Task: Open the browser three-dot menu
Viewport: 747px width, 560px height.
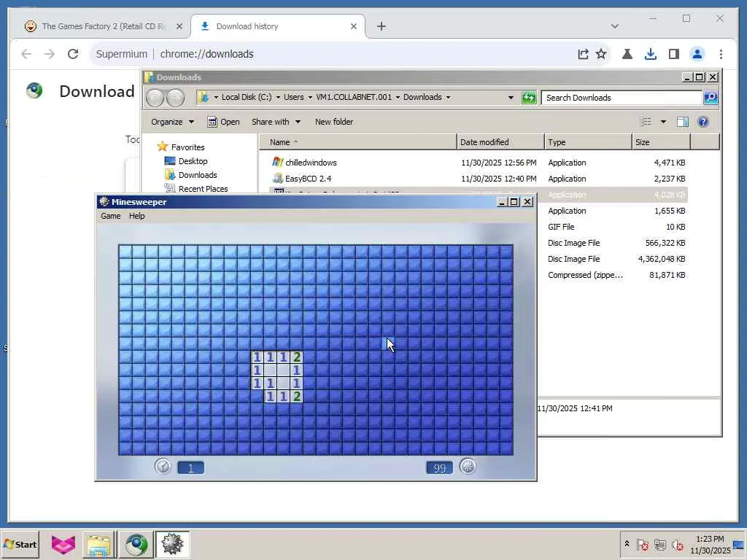Action: (x=721, y=54)
